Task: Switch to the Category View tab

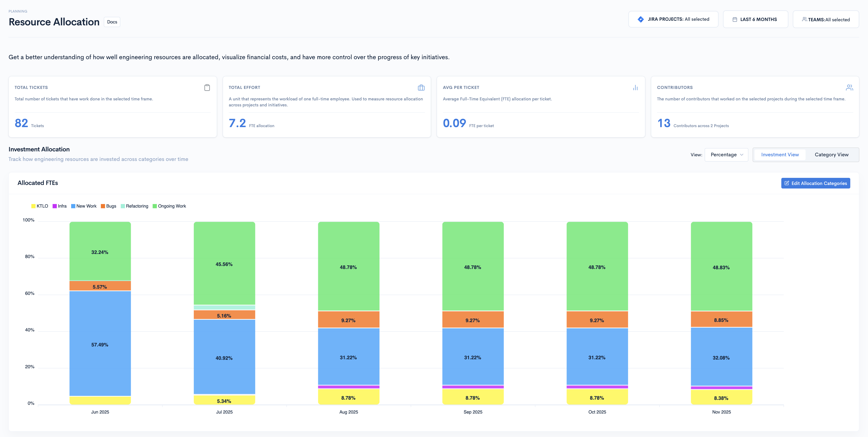Action: click(831, 155)
